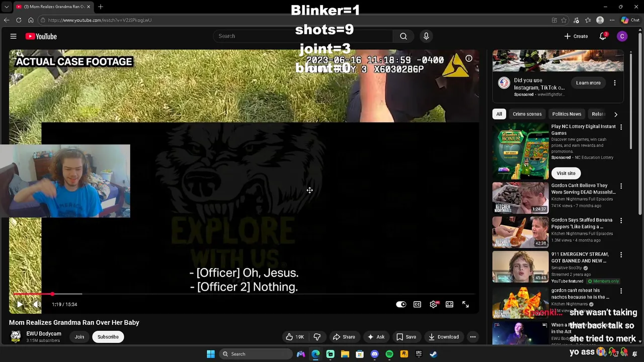
Task: Like the video (19K)
Action: pos(295,337)
